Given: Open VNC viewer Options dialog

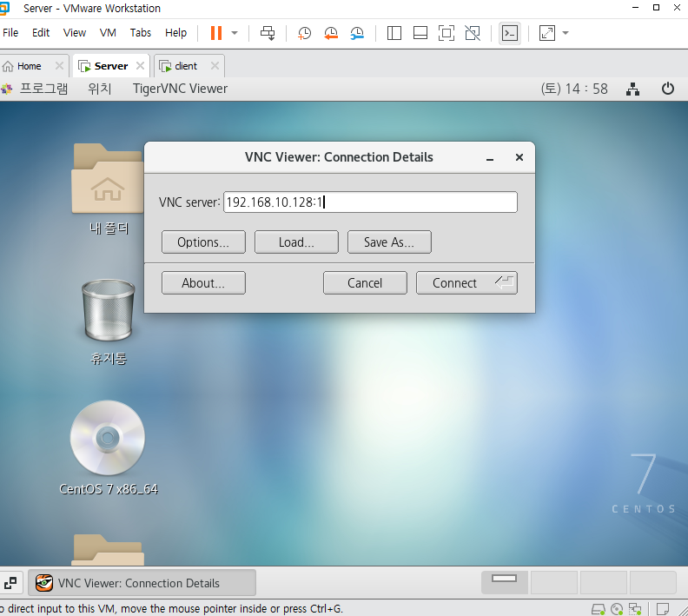Looking at the screenshot, I should click(x=203, y=242).
